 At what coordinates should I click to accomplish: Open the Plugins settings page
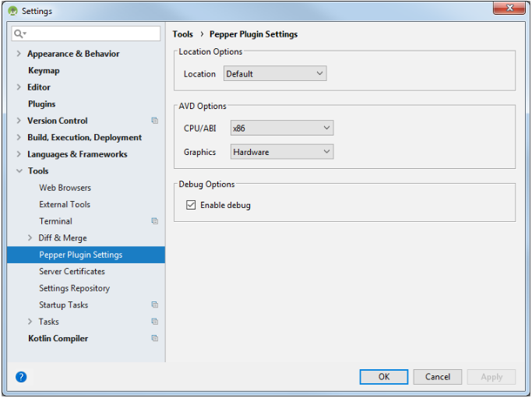[41, 104]
